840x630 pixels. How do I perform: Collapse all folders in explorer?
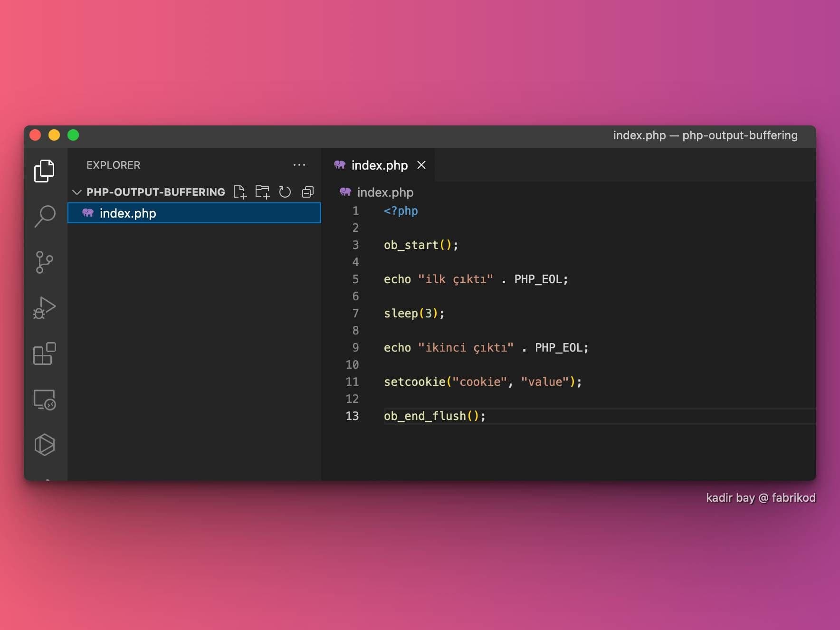308,192
